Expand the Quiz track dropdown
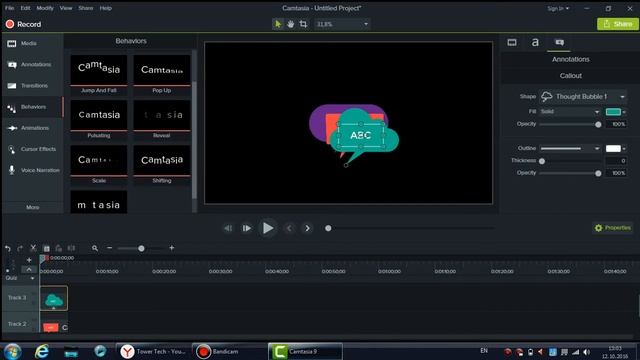 point(32,278)
